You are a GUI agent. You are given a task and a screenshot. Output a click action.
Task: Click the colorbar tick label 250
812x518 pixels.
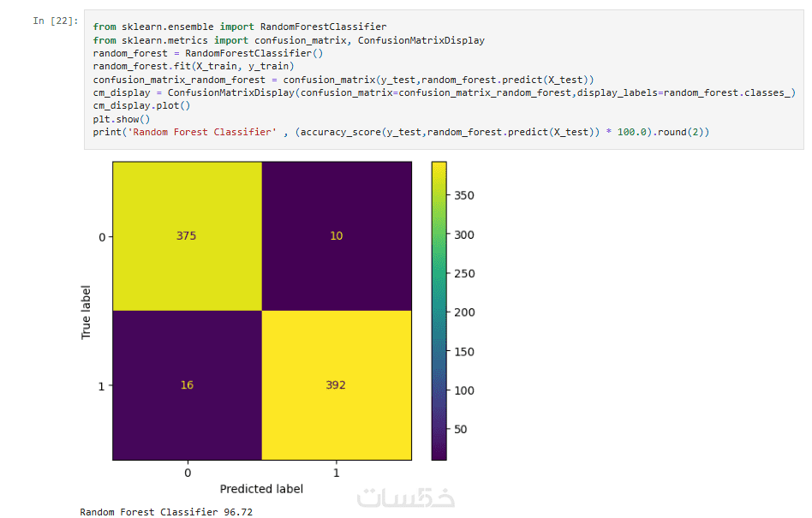click(x=464, y=274)
